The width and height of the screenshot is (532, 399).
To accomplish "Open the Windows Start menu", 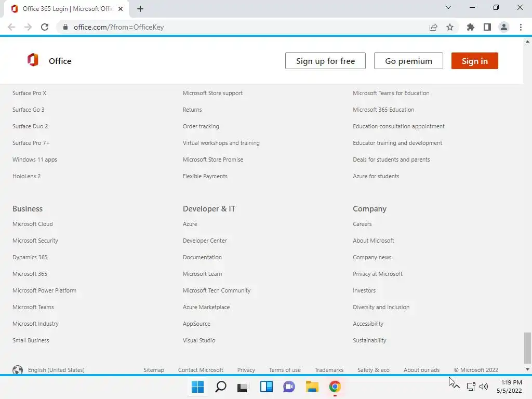I will point(197,387).
